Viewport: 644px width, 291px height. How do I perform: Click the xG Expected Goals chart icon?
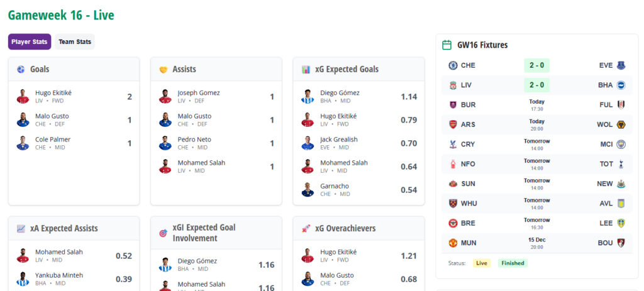click(x=306, y=69)
